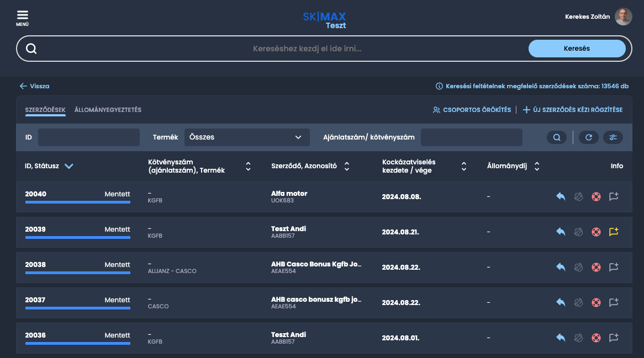Click red lifebuoy icon for contract 20036

(596, 338)
